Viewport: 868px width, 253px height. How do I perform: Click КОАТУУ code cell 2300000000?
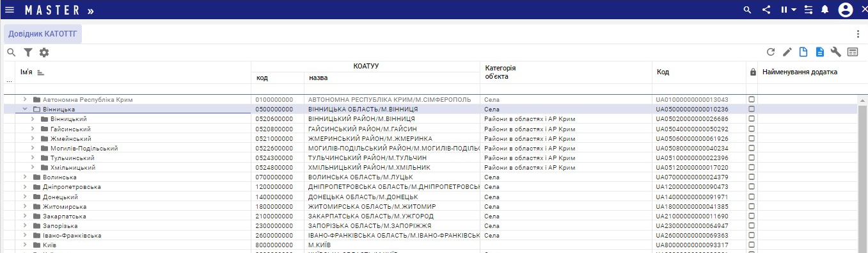tap(274, 225)
